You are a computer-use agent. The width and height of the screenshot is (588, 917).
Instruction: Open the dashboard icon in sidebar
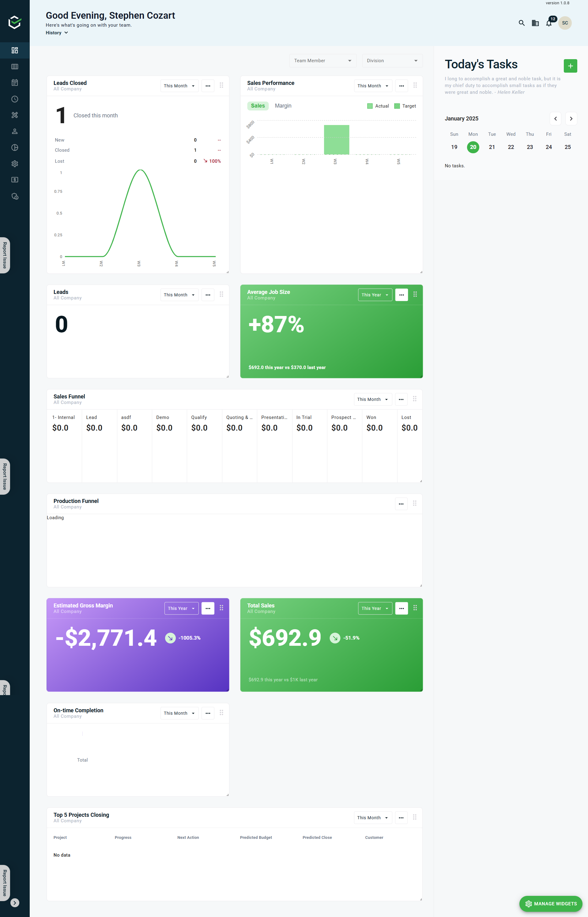pos(14,51)
